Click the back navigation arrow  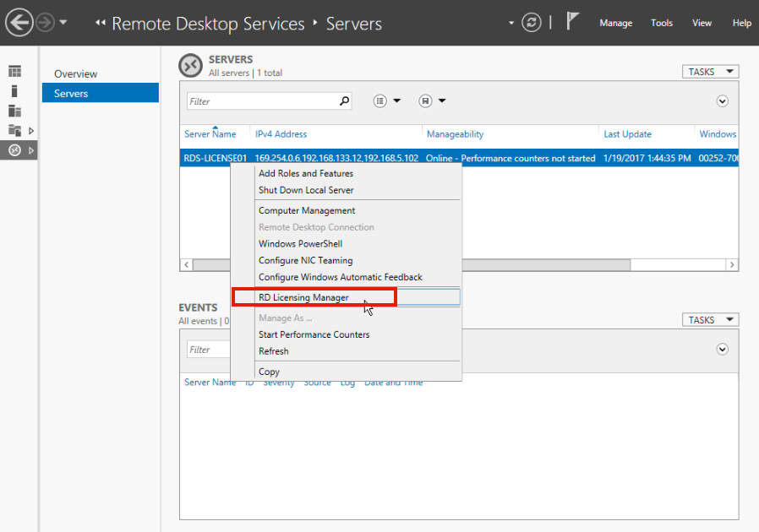click(x=19, y=23)
